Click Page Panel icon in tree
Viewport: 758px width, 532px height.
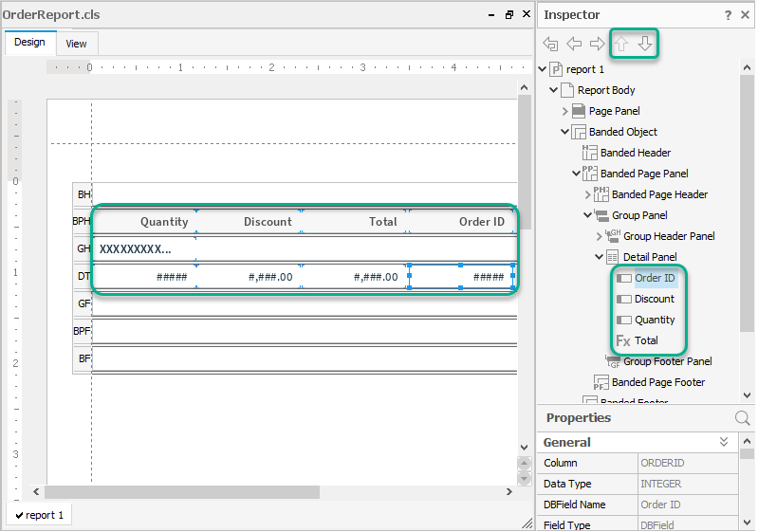(579, 111)
